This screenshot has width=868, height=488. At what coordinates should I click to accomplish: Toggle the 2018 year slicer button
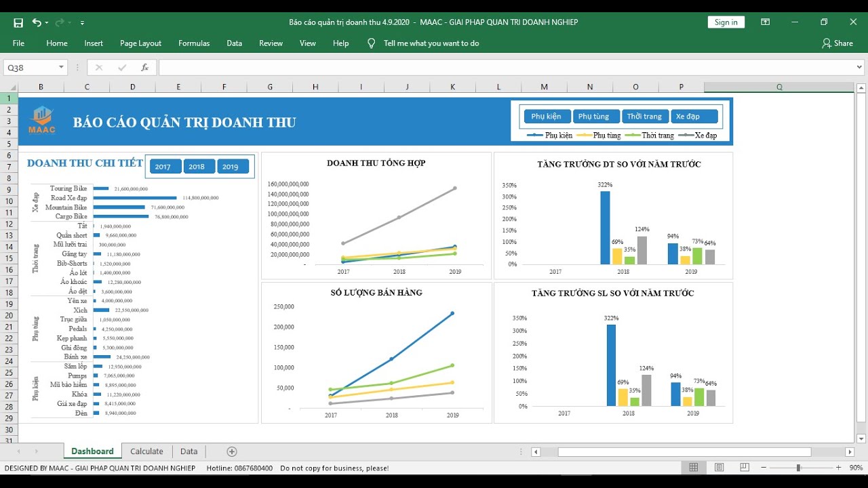(x=199, y=167)
